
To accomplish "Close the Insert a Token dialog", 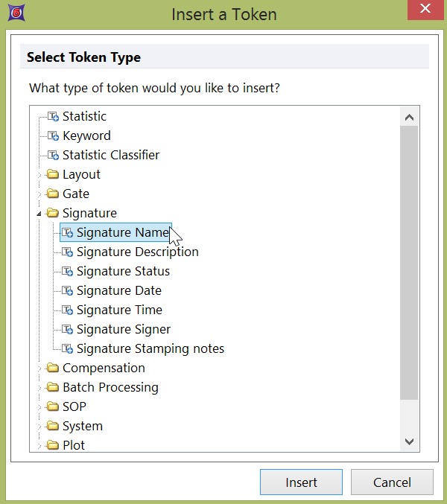I will coord(425,10).
